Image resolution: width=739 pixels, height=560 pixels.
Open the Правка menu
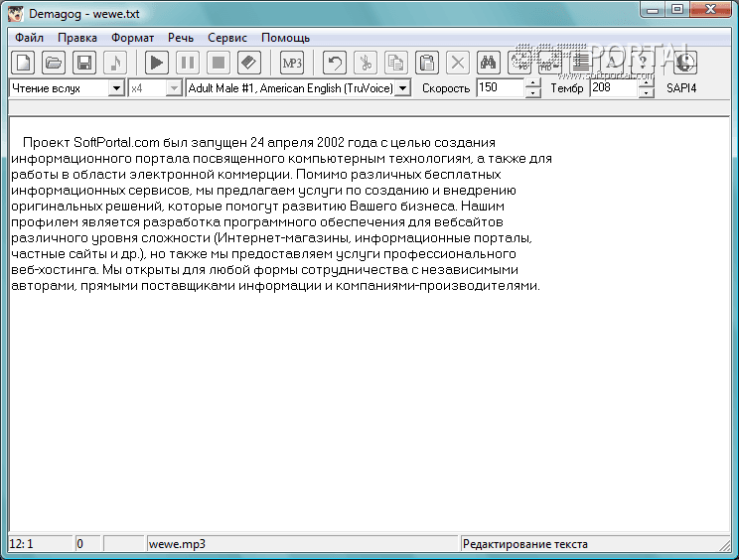77,38
